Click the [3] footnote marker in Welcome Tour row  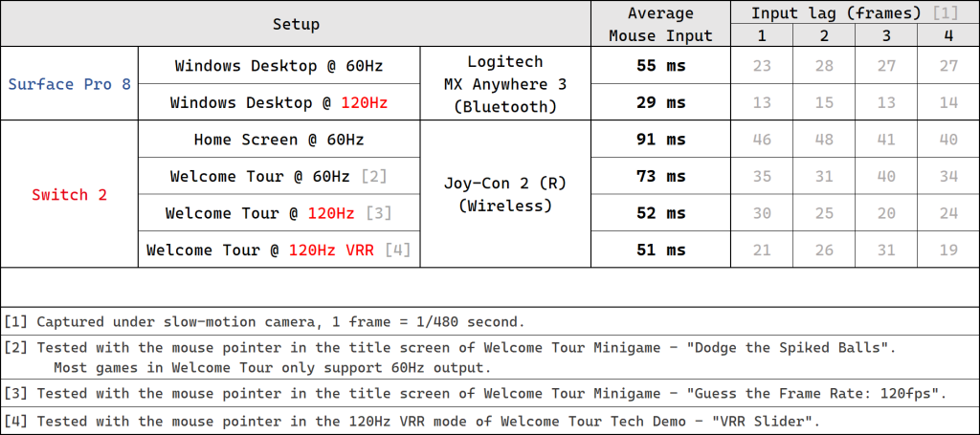(x=378, y=213)
